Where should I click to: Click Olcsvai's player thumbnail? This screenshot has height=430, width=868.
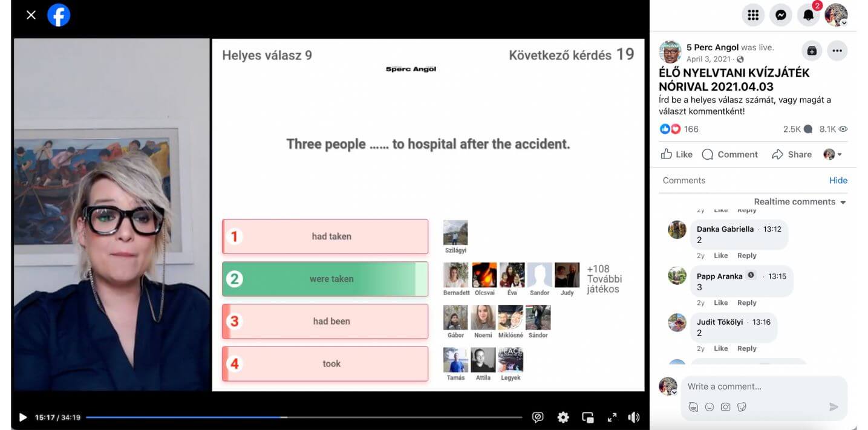click(x=485, y=275)
